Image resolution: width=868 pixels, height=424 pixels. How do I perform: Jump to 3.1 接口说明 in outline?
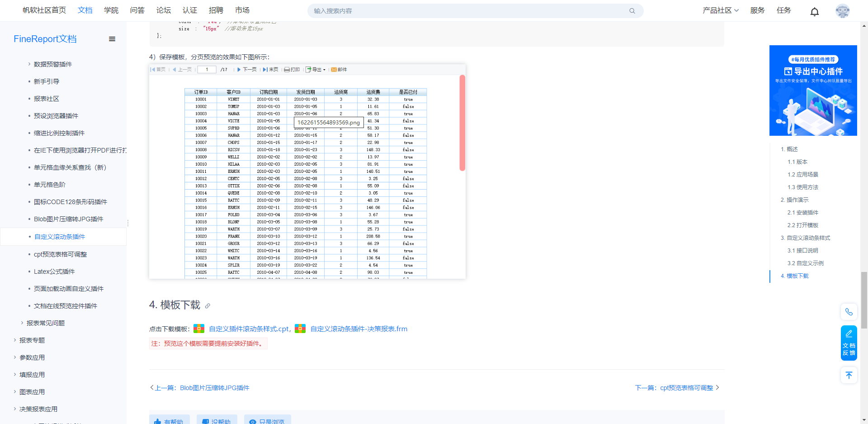coord(803,251)
